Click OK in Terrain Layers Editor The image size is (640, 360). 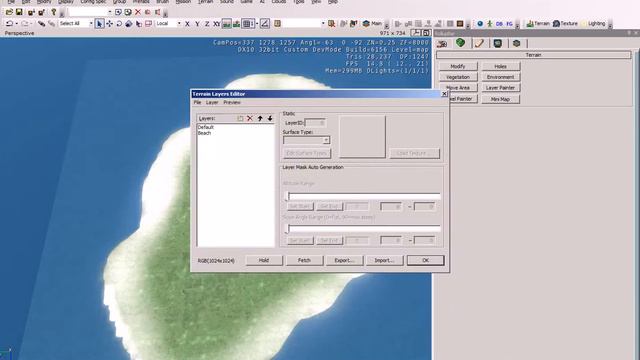tap(425, 260)
